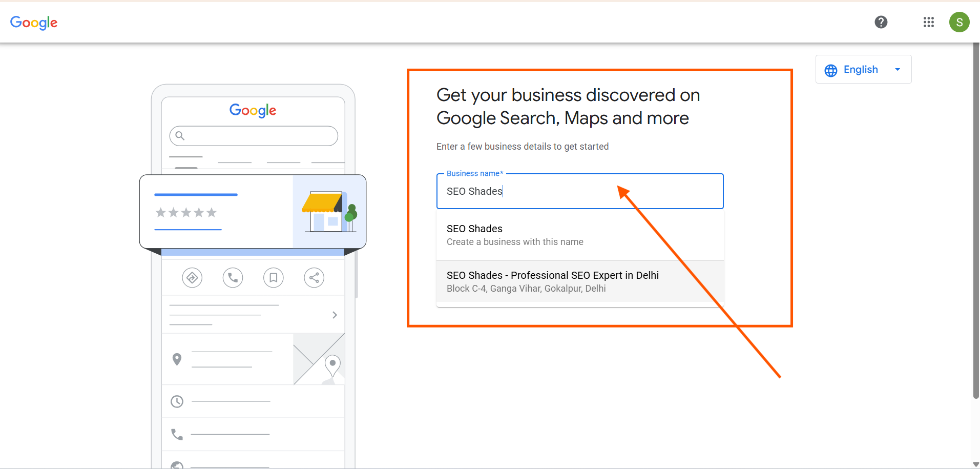Open the English language dropdown
This screenshot has width=980, height=469.
click(x=863, y=69)
